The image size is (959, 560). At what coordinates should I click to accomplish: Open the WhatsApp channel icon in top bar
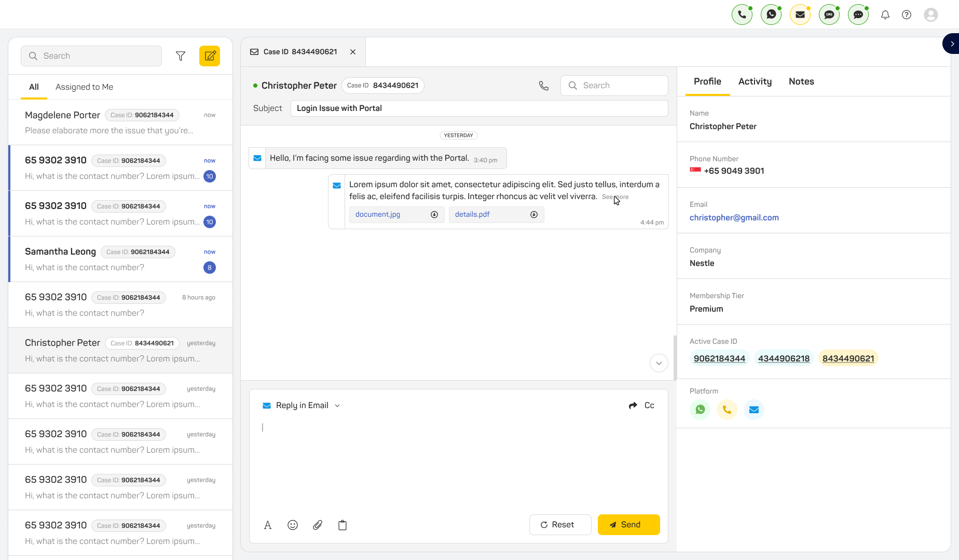coord(771,15)
